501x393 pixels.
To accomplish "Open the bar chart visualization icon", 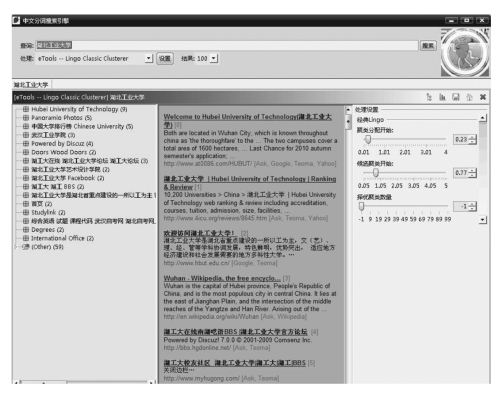I will pyautogui.click(x=442, y=97).
